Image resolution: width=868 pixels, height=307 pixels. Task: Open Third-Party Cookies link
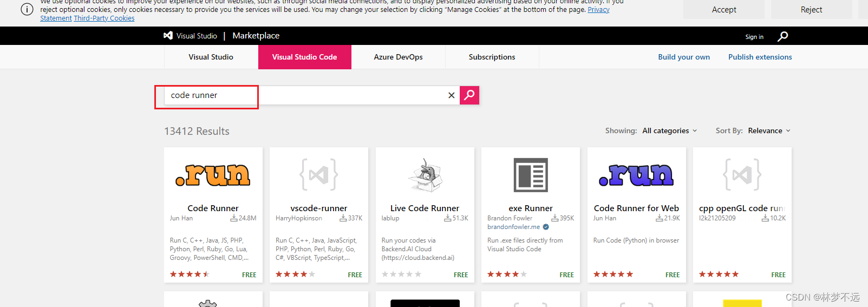pyautogui.click(x=104, y=18)
